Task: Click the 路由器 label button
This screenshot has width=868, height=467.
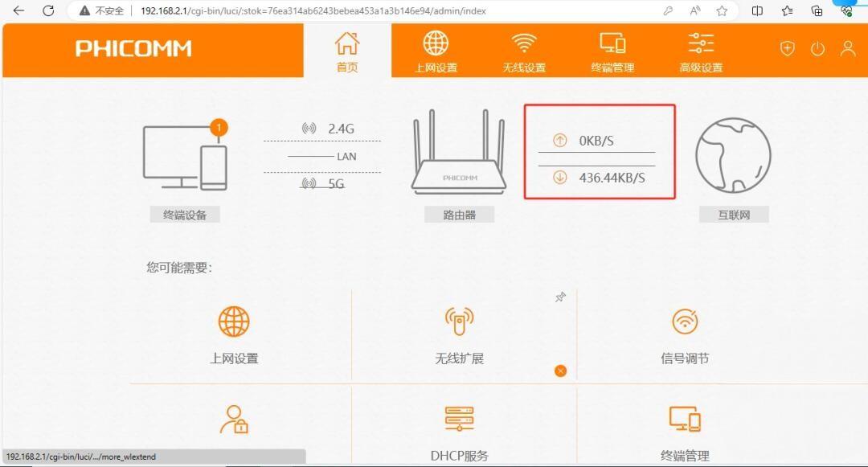Action: [460, 215]
